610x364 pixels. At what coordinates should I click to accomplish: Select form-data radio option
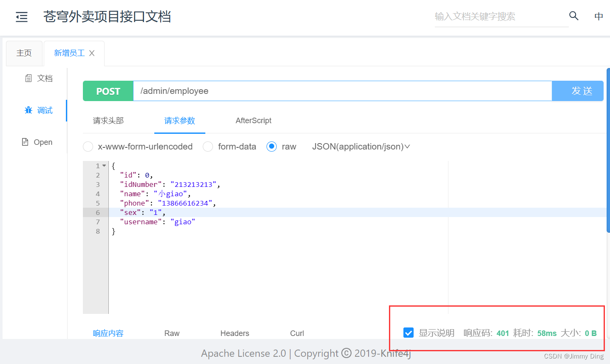point(208,147)
